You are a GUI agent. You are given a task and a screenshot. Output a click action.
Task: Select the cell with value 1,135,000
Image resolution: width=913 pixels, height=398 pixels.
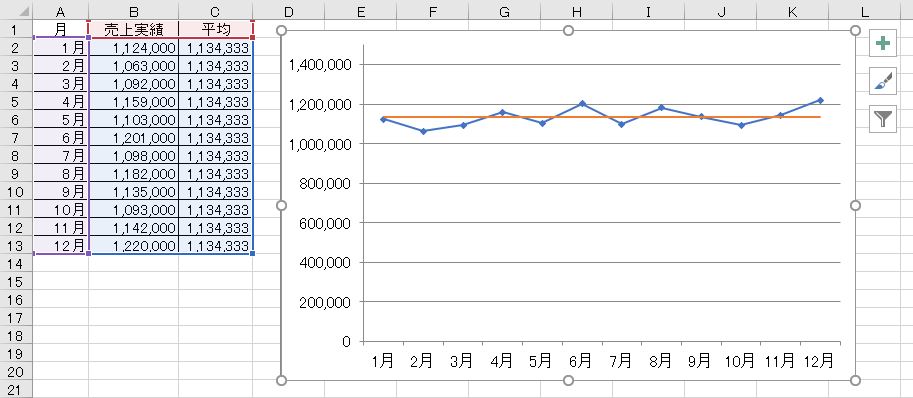pos(133,192)
